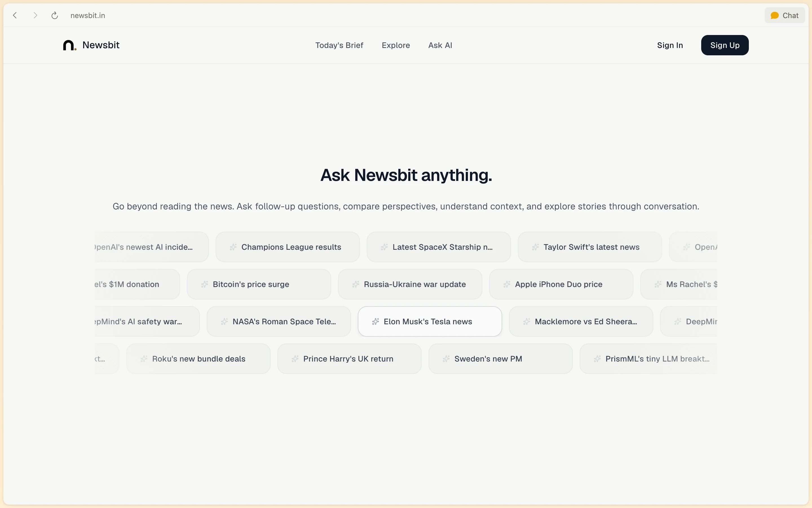
Task: Click sparkle icon on Bitcoin chip
Action: click(204, 284)
